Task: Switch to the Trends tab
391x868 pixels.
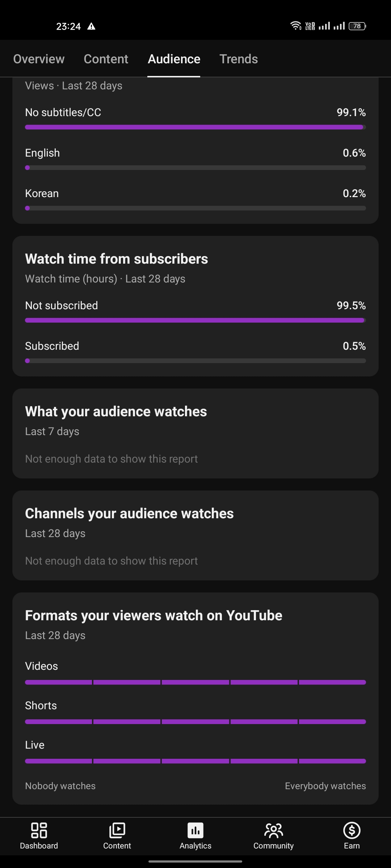Action: pyautogui.click(x=239, y=59)
